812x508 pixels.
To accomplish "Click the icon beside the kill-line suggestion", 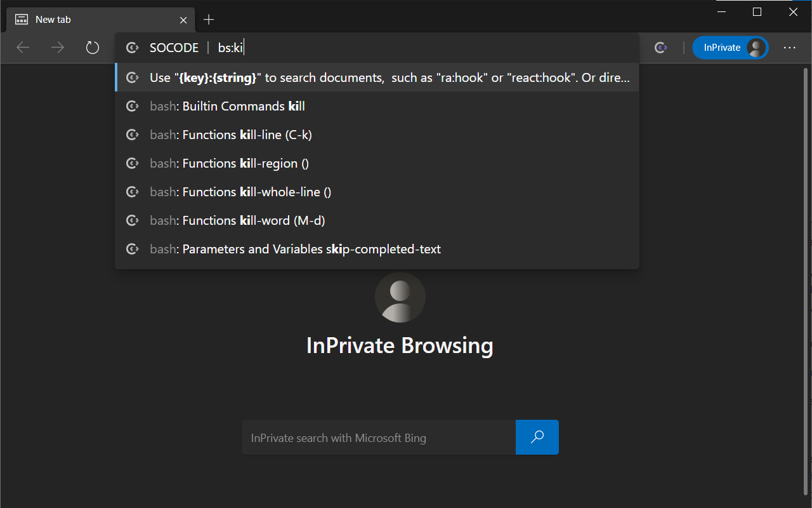I will 132,135.
